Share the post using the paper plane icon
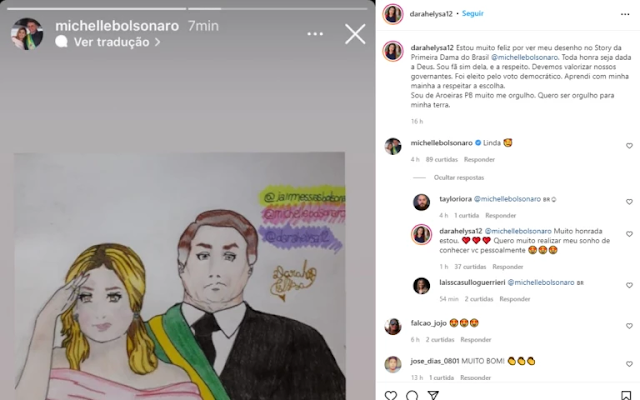 (433, 395)
